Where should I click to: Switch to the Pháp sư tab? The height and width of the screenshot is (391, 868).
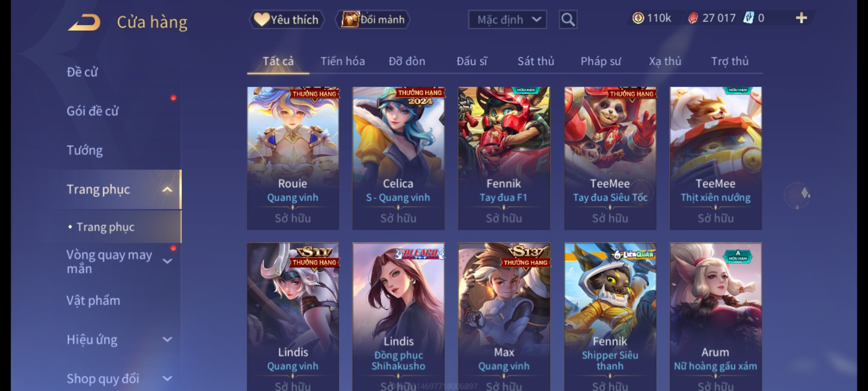point(600,61)
